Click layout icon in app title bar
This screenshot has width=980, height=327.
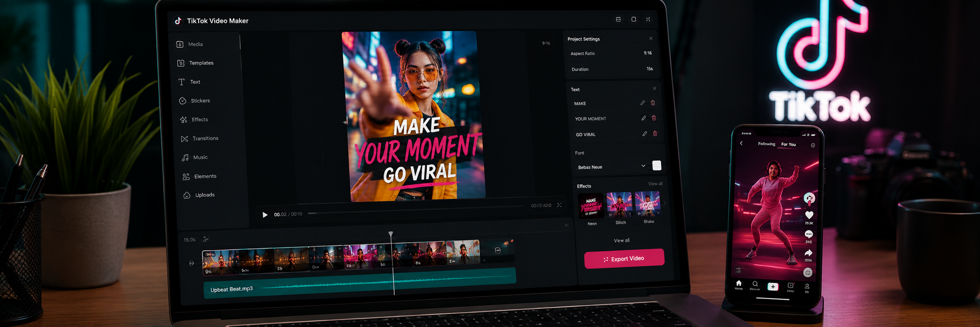[618, 19]
